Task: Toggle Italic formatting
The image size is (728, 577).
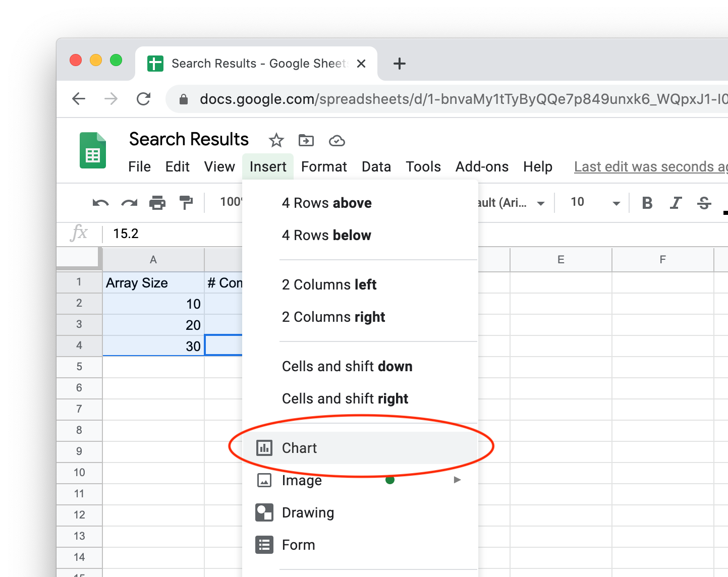Action: click(676, 203)
